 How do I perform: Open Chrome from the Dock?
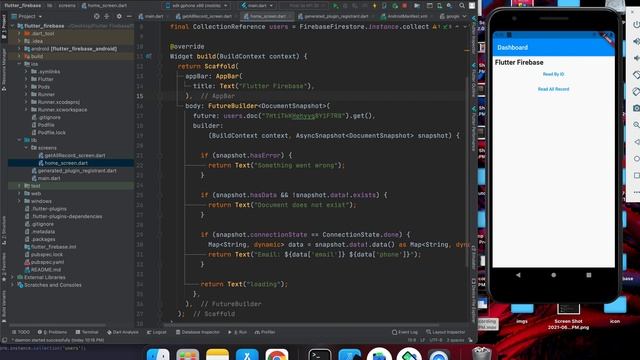coord(276,355)
